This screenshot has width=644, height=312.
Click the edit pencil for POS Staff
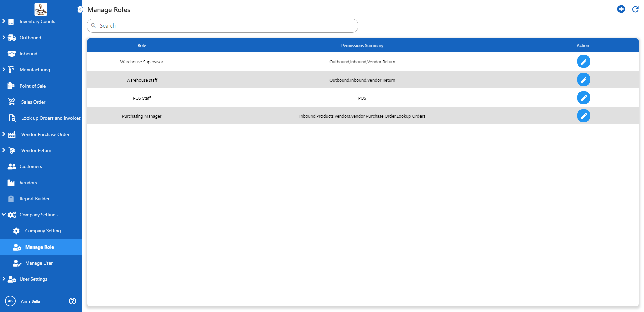[x=583, y=98]
